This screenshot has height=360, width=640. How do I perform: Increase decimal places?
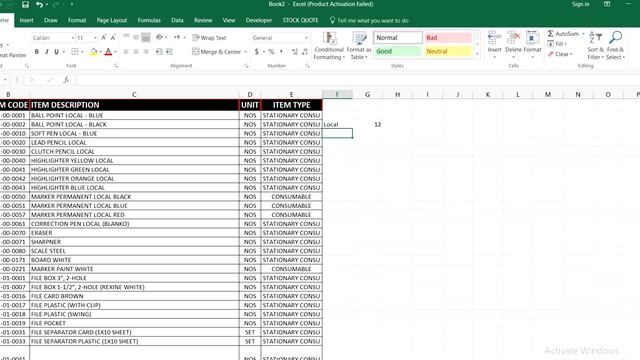click(x=295, y=52)
